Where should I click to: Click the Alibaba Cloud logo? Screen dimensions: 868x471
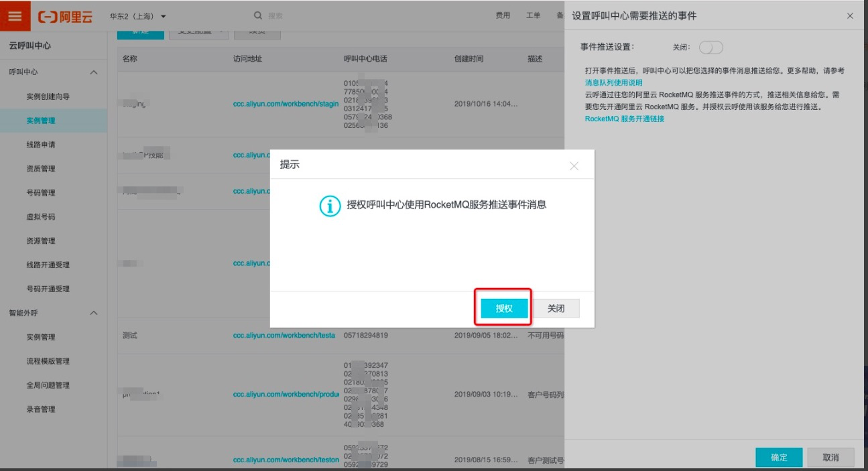pyautogui.click(x=65, y=16)
